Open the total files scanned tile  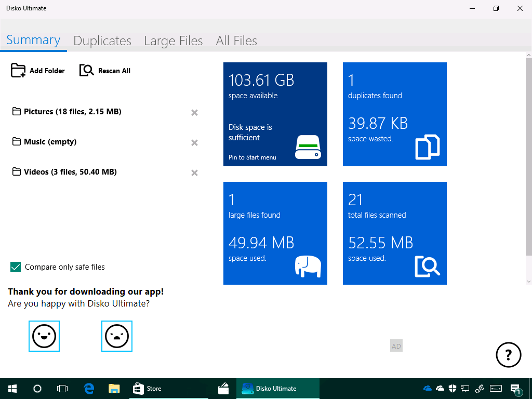395,233
